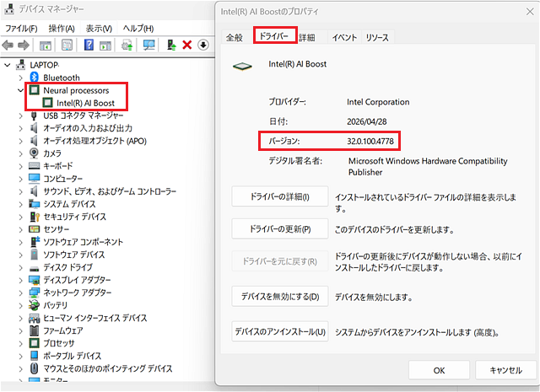Expand the センサー category
Viewport: 540px width, 392px height.
click(20, 229)
